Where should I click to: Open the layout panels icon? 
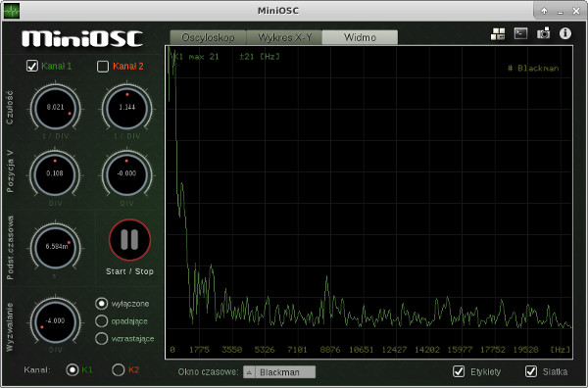[x=498, y=34]
